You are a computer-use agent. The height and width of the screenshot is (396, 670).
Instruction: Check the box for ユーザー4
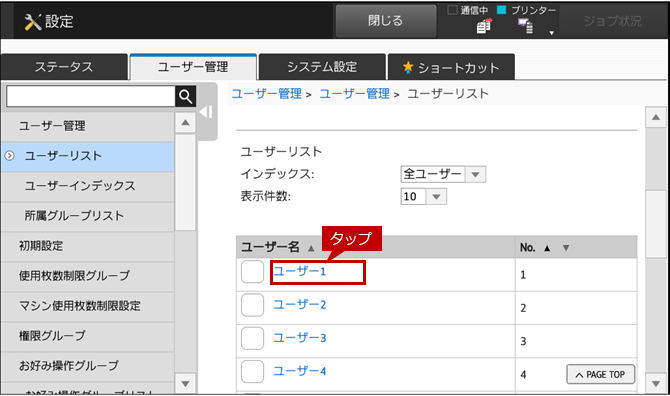[x=252, y=371]
